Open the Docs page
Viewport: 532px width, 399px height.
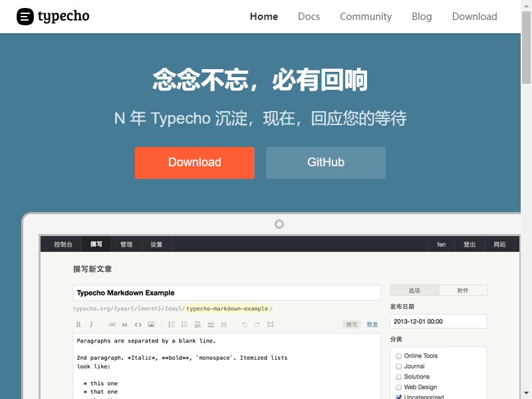point(309,17)
